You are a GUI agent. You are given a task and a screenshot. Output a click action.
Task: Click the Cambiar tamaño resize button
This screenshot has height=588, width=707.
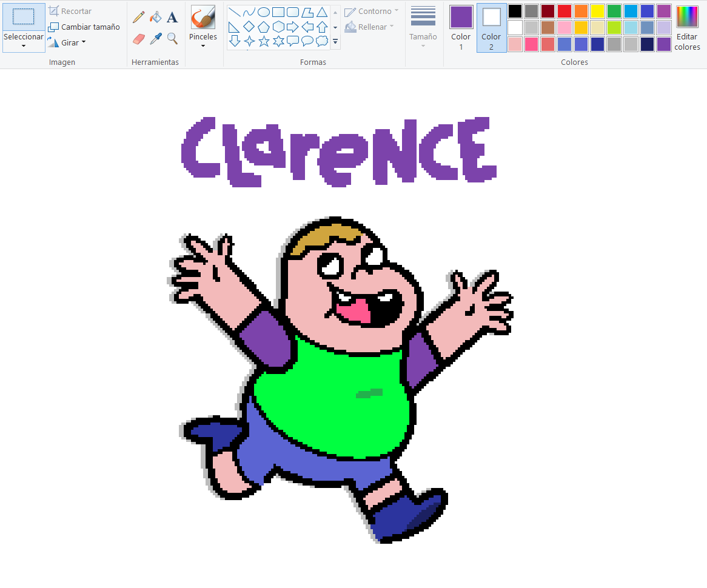click(x=84, y=27)
